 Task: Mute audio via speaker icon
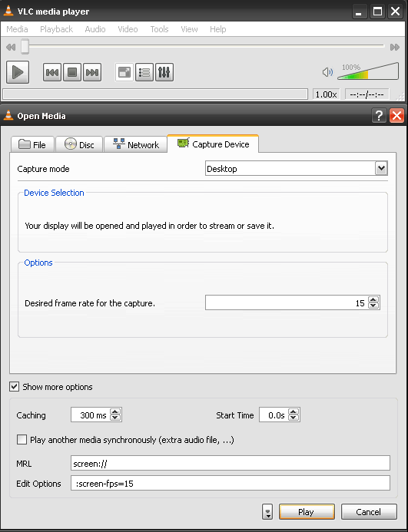tap(327, 72)
